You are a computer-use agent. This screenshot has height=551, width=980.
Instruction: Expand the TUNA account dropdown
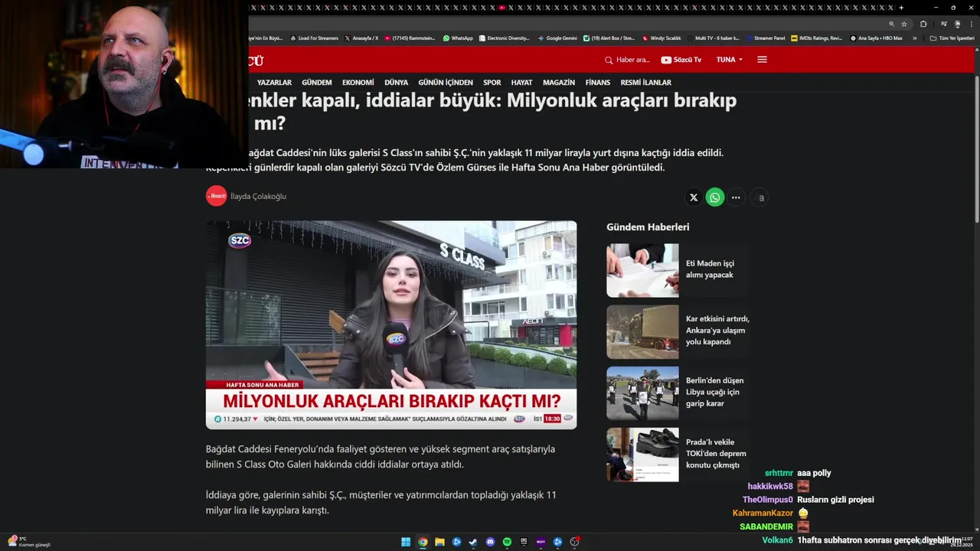pyautogui.click(x=730, y=60)
